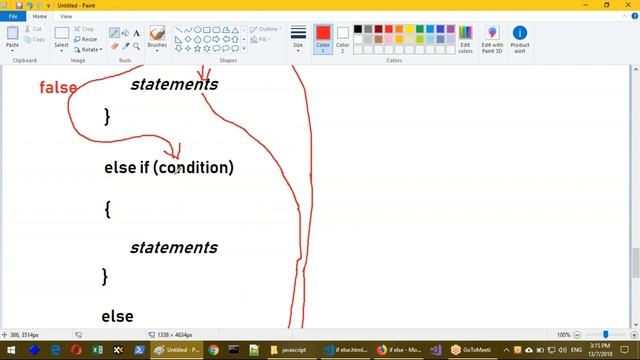640x360 pixels.
Task: Click the vertical scrollbar thumb
Action: (636, 262)
